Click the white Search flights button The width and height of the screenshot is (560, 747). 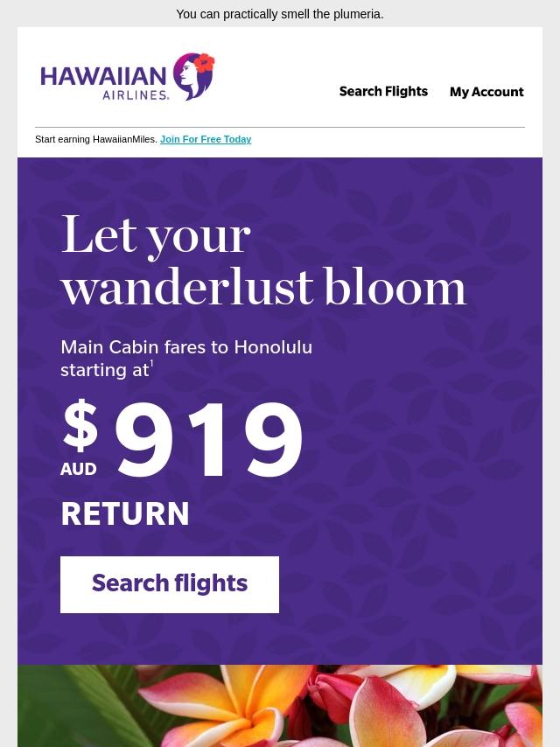170,584
